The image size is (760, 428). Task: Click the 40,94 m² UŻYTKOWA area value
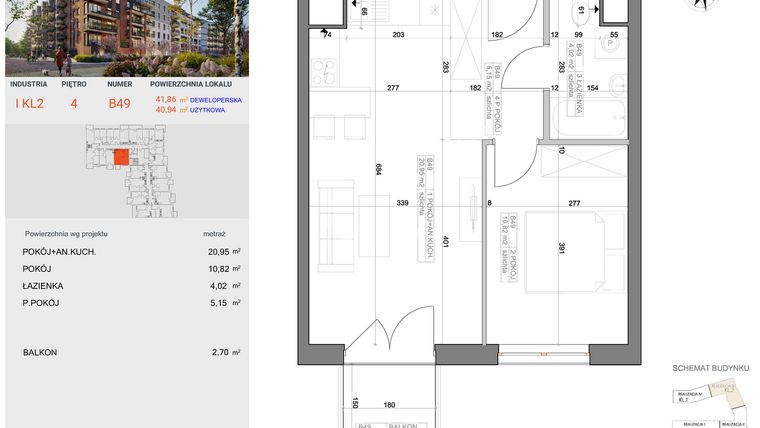pos(190,110)
